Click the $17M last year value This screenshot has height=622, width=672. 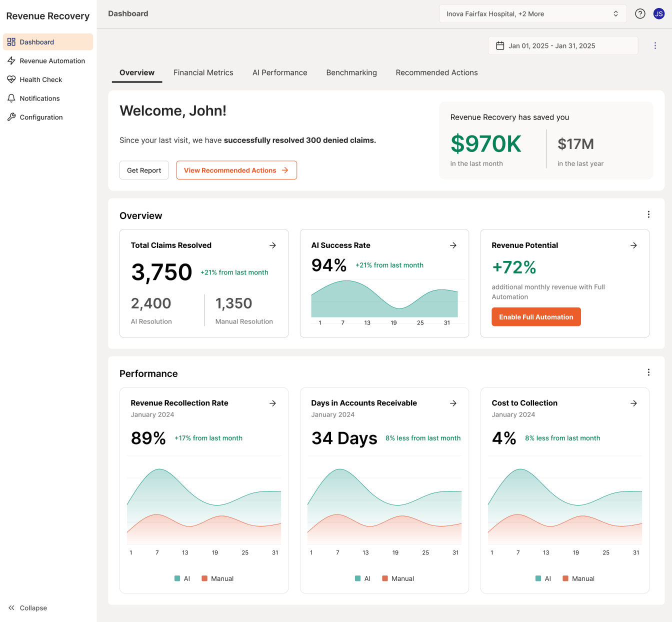pos(576,144)
